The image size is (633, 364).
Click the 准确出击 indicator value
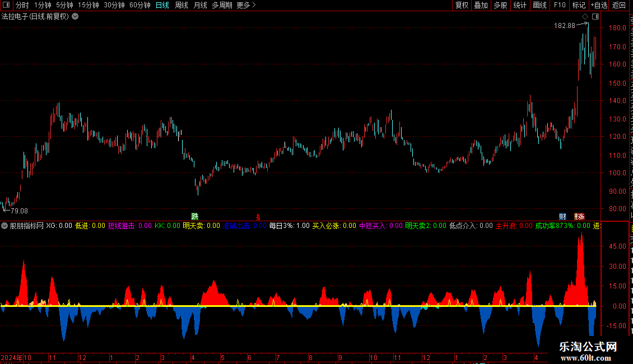click(245, 226)
